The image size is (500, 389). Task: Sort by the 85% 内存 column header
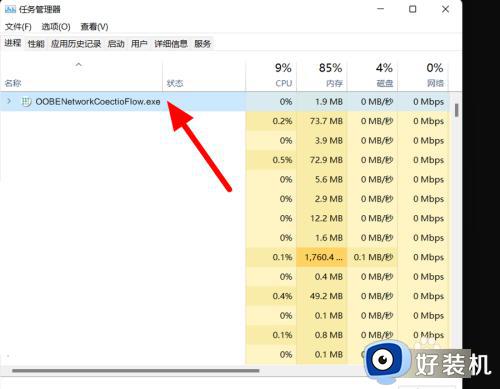click(322, 76)
